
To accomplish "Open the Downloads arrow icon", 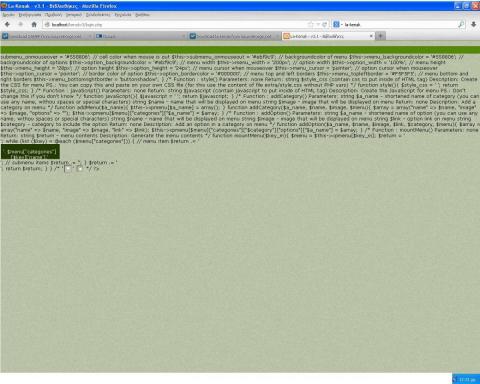I will [473, 24].
